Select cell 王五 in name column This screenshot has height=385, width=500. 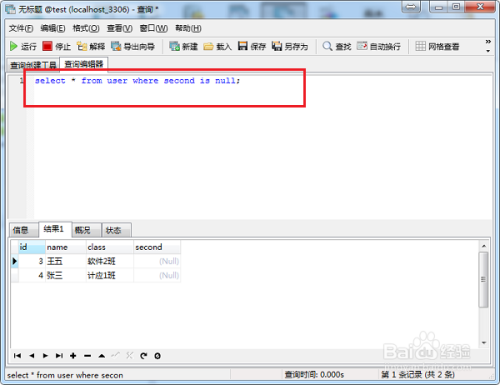66,261
